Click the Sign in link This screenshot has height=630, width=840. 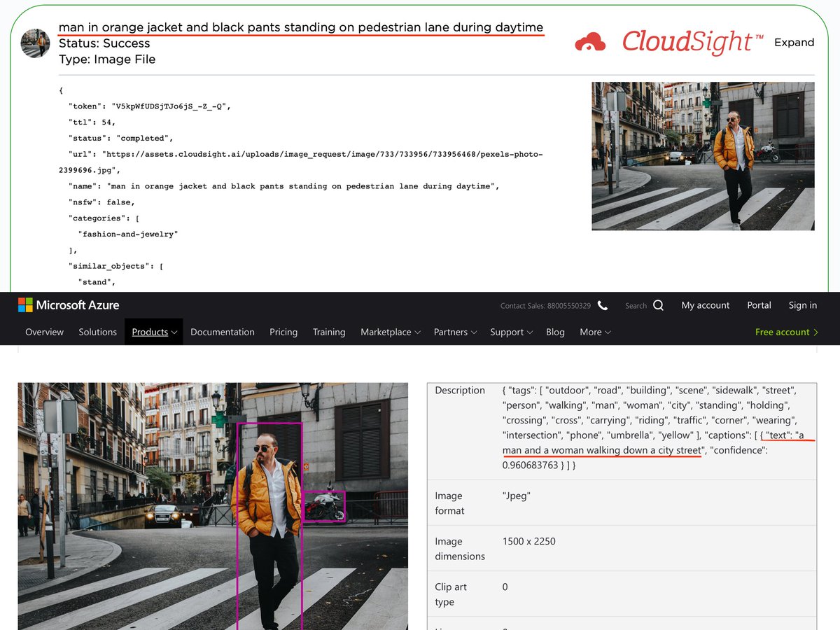tap(803, 305)
